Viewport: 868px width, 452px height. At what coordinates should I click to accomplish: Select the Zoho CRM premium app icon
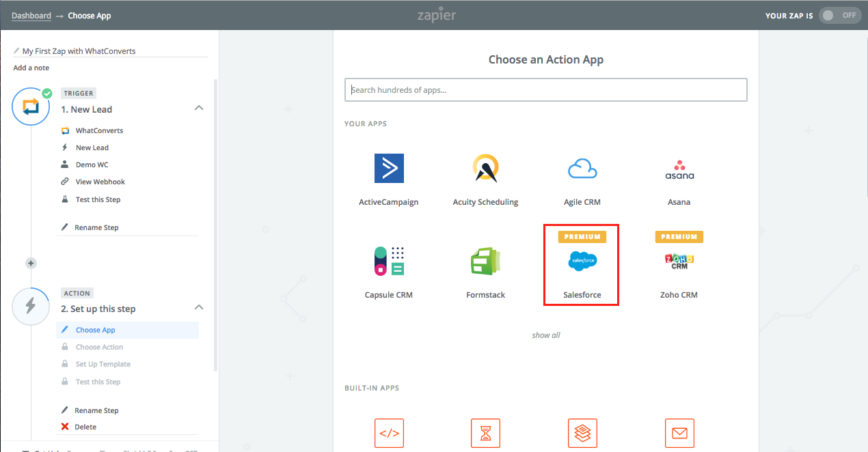pos(679,261)
